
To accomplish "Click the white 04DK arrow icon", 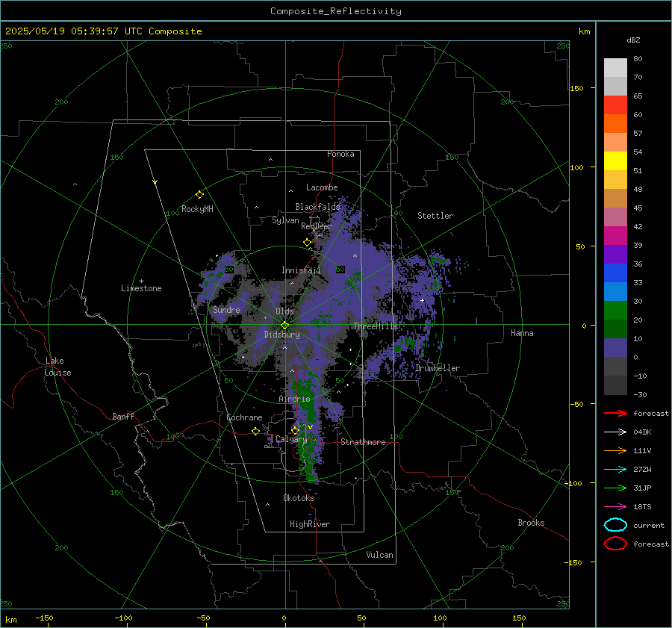I will [615, 432].
